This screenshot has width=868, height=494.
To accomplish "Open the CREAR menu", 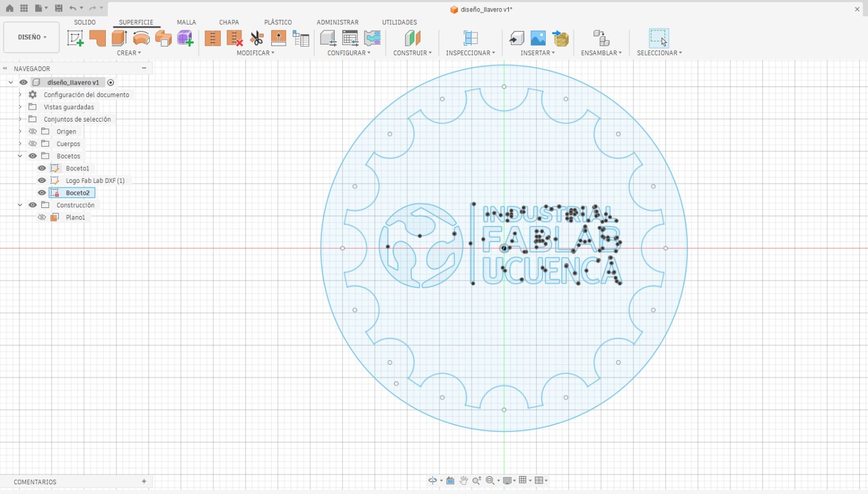I will pos(129,53).
